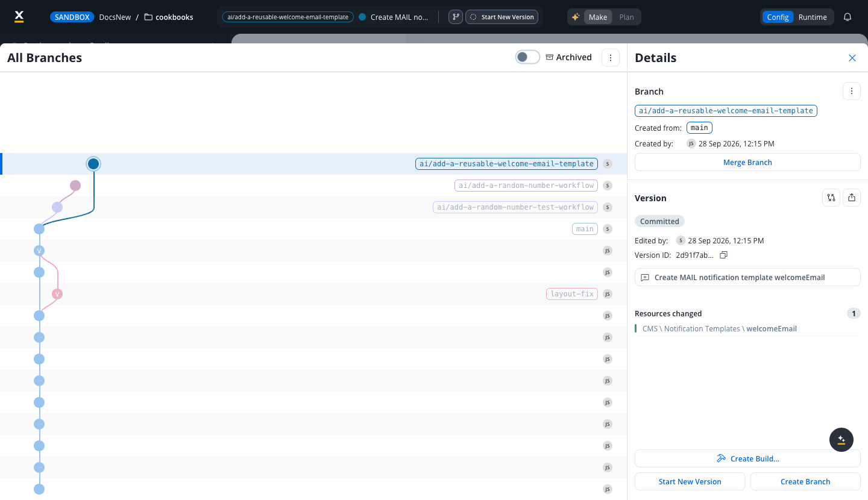868x500 pixels.
Task: Click the export version icon
Action: coord(852,198)
